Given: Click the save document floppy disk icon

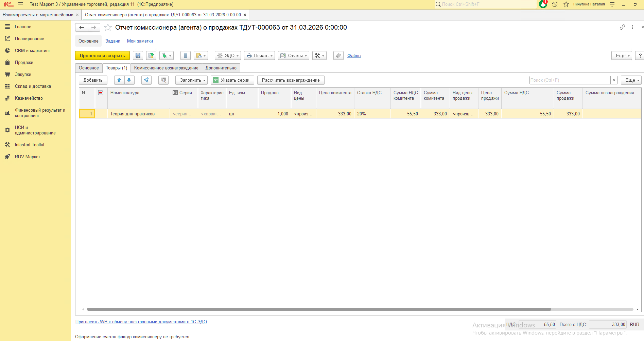Looking at the screenshot, I should (x=138, y=55).
